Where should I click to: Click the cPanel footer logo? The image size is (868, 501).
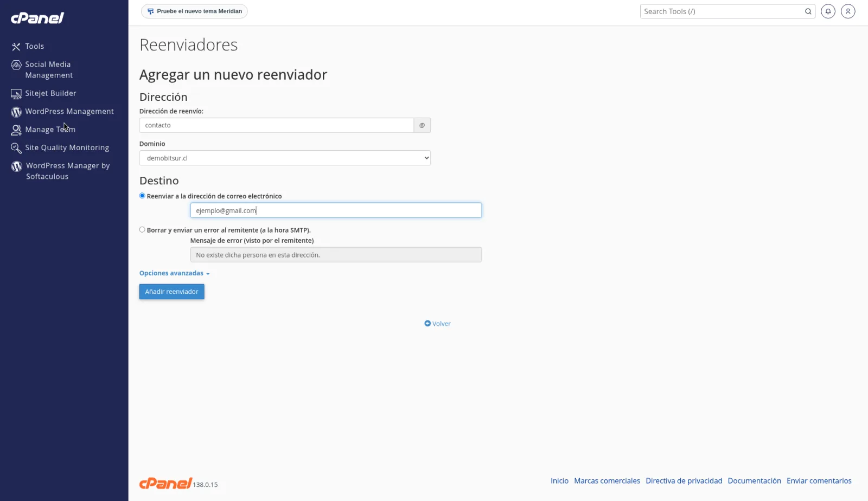165,483
